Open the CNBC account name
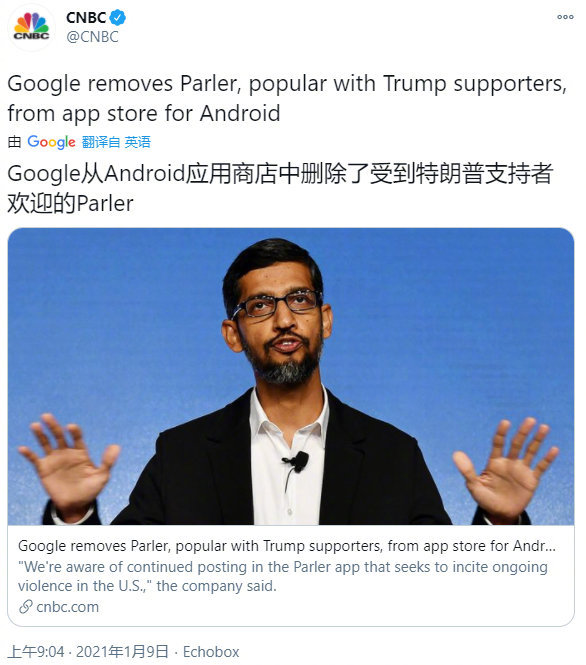Screen dimensions: 586x665 coord(86,17)
